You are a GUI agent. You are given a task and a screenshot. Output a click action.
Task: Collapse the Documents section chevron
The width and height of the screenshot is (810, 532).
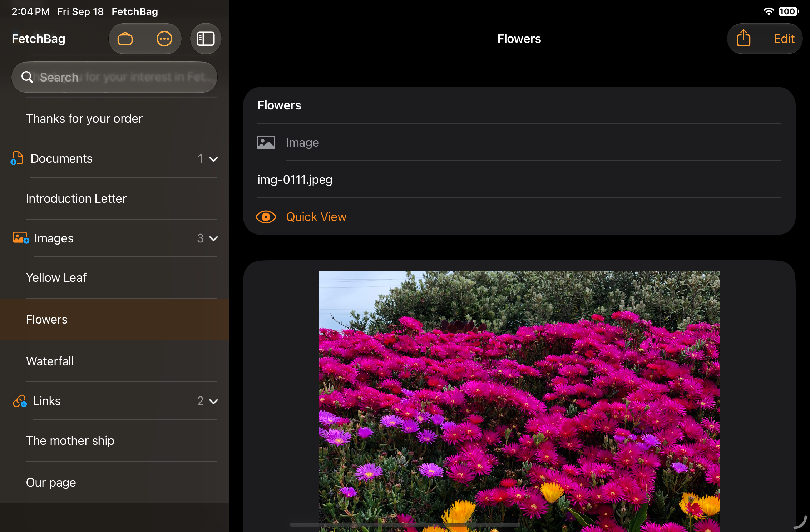click(x=213, y=159)
